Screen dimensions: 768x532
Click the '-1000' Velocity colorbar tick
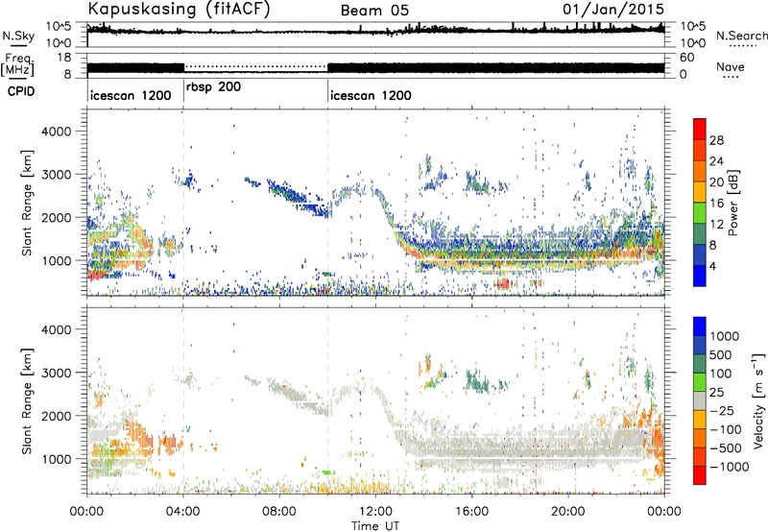point(730,468)
